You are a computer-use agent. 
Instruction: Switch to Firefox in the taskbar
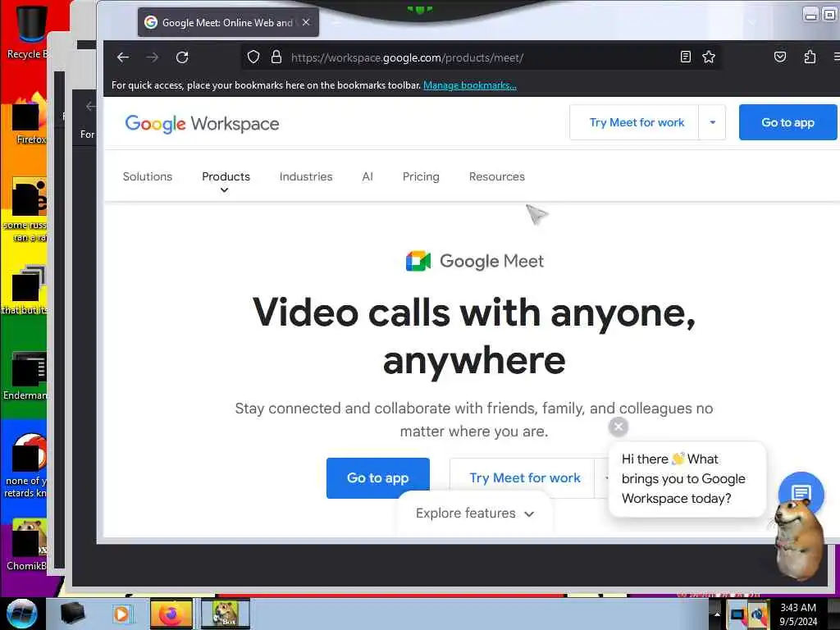(171, 614)
